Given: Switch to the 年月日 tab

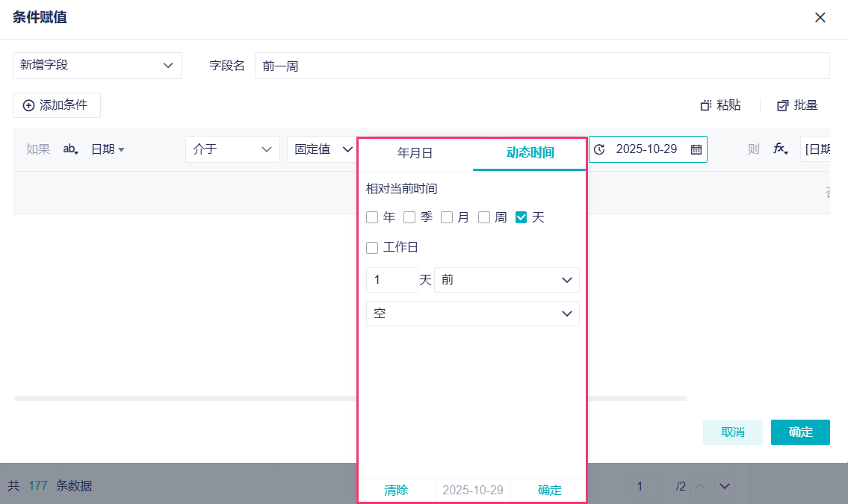Looking at the screenshot, I should tap(415, 153).
